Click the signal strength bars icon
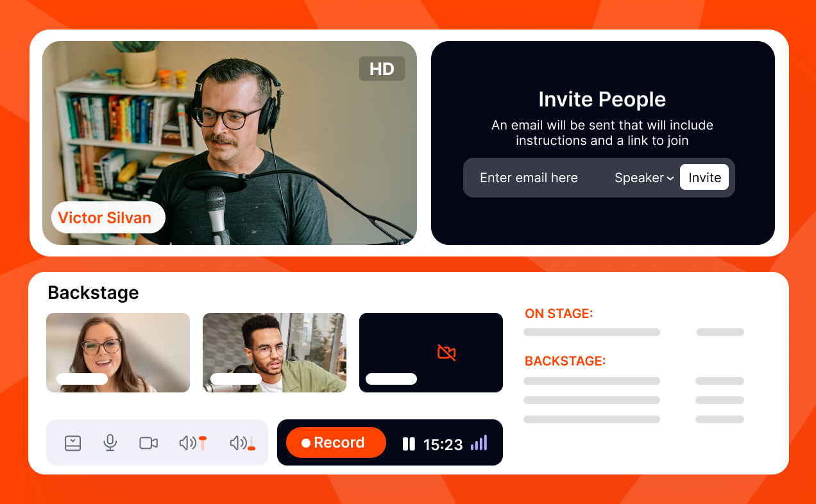Image resolution: width=816 pixels, height=504 pixels. click(479, 442)
